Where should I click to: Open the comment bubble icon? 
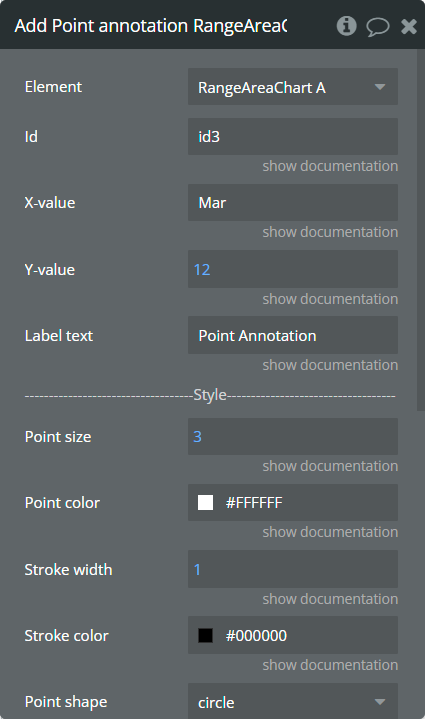click(x=378, y=27)
